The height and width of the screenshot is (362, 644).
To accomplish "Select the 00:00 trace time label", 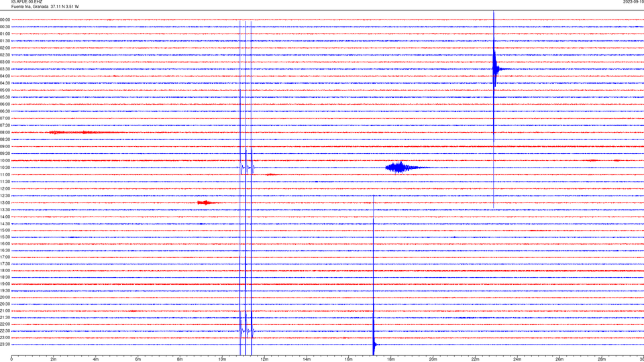I will click(5, 19).
